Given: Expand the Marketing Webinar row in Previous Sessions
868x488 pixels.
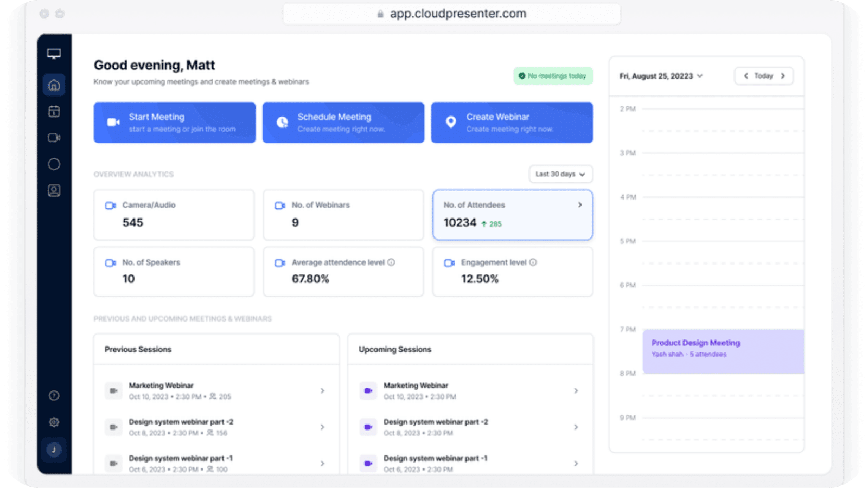Looking at the screenshot, I should click(322, 390).
